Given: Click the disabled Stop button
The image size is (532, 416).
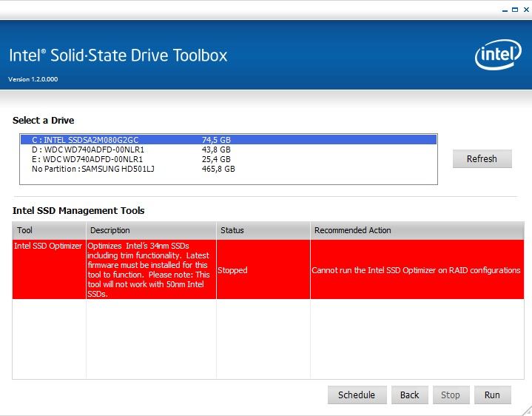Looking at the screenshot, I should click(451, 395).
